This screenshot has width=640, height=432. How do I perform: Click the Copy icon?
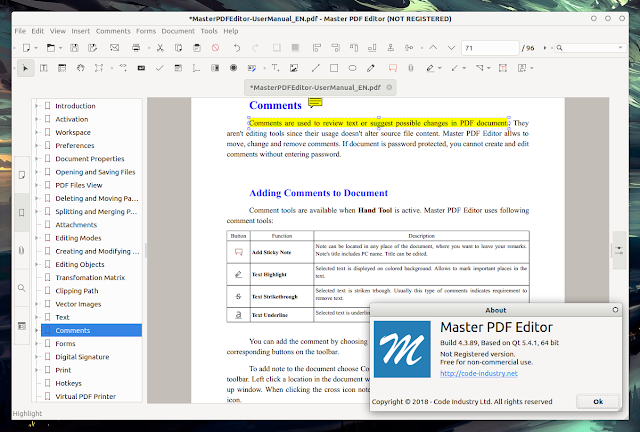click(x=178, y=48)
